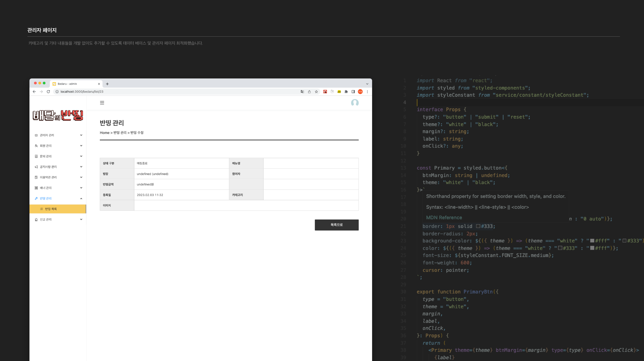Screen dimensions: 644x361
Task: Click the 메뉴명 column label
Action: point(236,163)
